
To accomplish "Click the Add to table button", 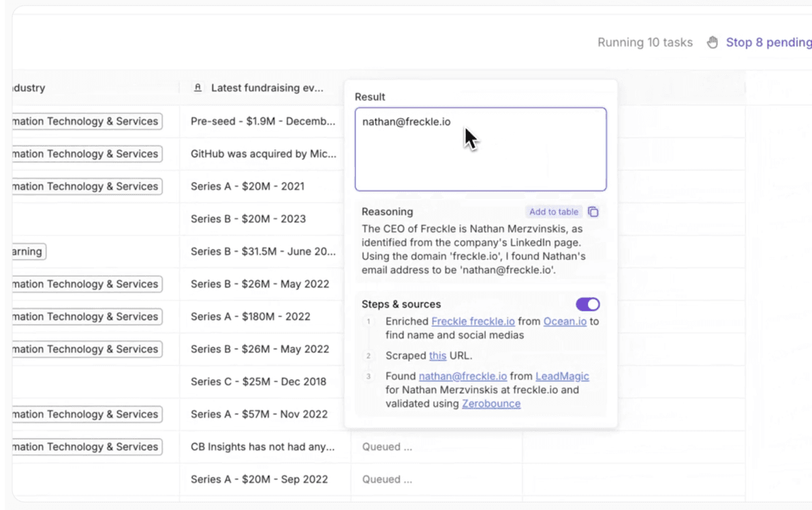I will [x=554, y=212].
